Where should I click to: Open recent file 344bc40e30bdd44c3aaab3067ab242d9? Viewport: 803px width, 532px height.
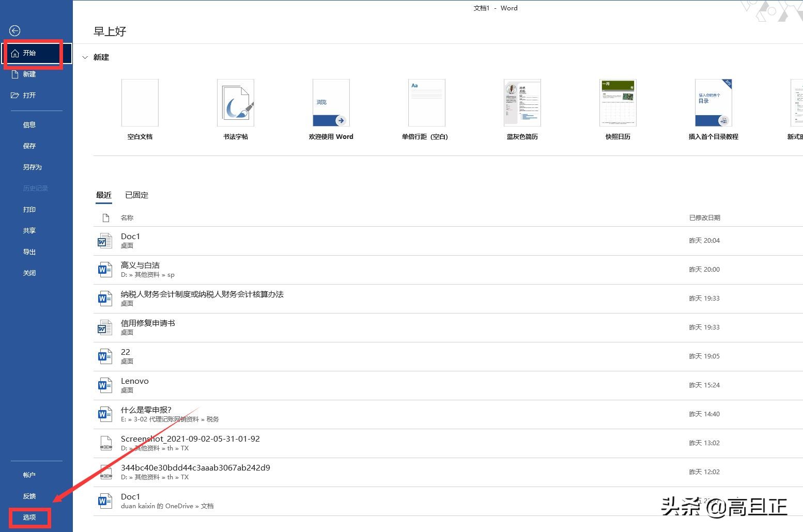coord(448,472)
